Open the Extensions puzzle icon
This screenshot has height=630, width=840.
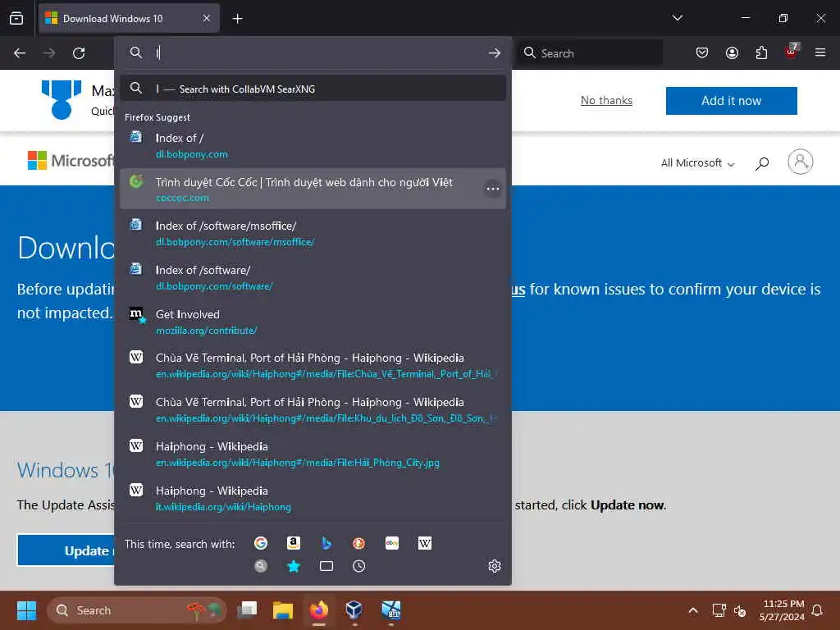pyautogui.click(x=761, y=52)
